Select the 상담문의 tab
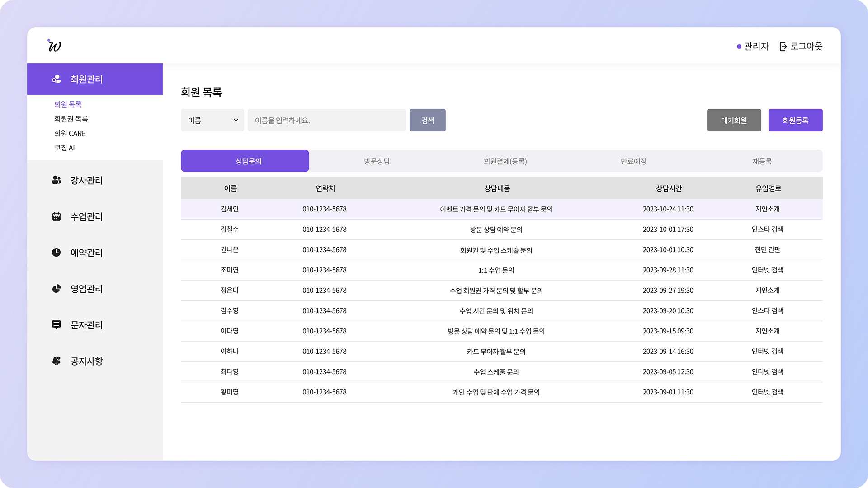Screen dimensions: 868x488 245,161
